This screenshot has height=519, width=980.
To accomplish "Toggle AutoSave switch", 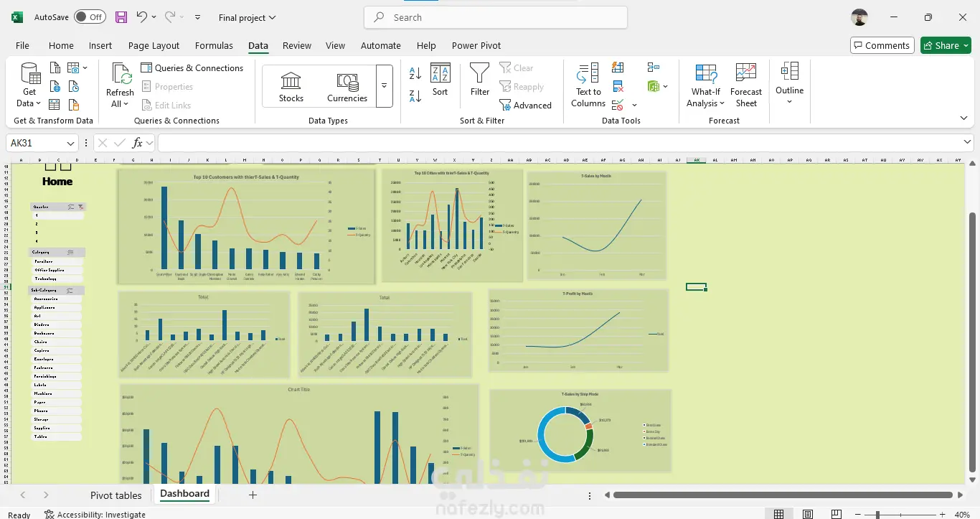I will click(90, 17).
